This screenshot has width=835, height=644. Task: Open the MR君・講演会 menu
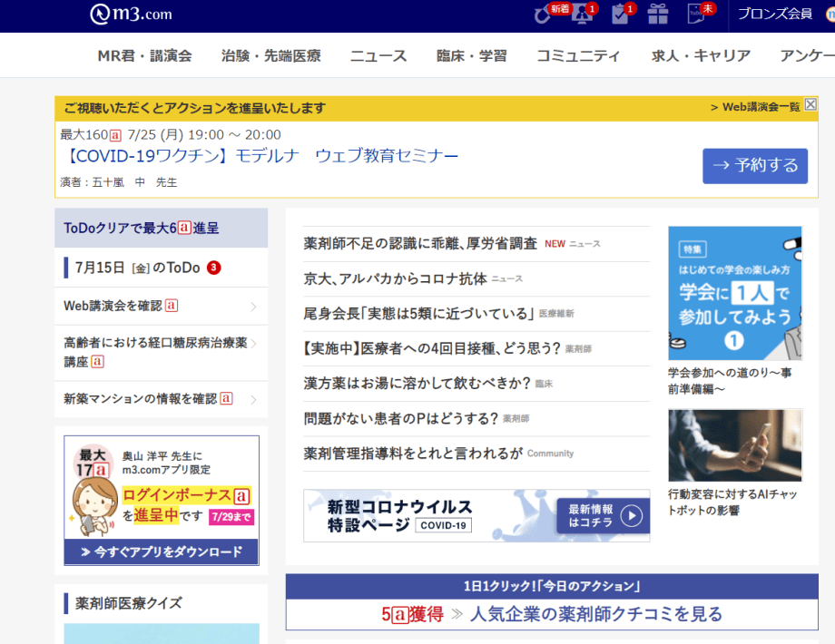144,55
